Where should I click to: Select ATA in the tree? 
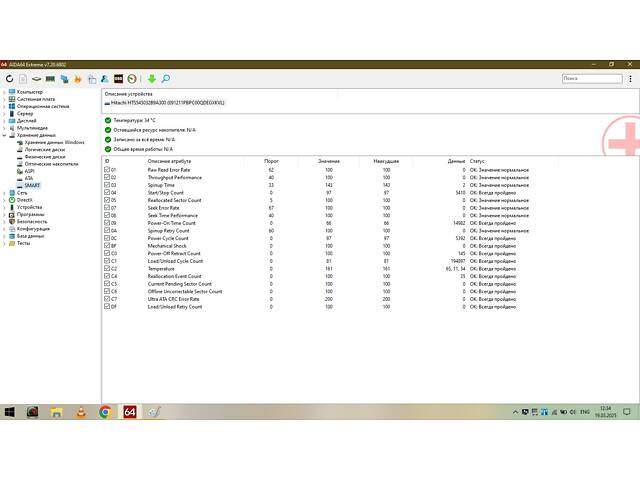coord(29,178)
